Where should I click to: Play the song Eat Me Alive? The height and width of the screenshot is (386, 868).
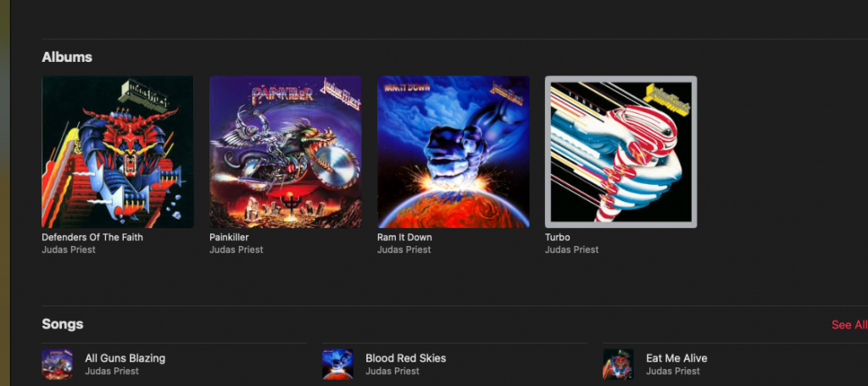pos(676,358)
